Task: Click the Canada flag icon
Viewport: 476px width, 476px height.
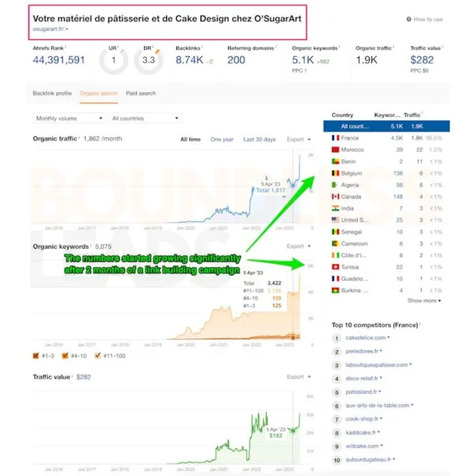Action: (335, 196)
